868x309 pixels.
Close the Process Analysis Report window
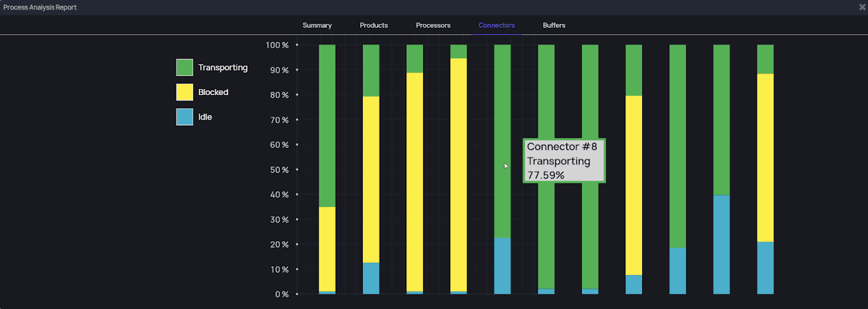pos(862,7)
